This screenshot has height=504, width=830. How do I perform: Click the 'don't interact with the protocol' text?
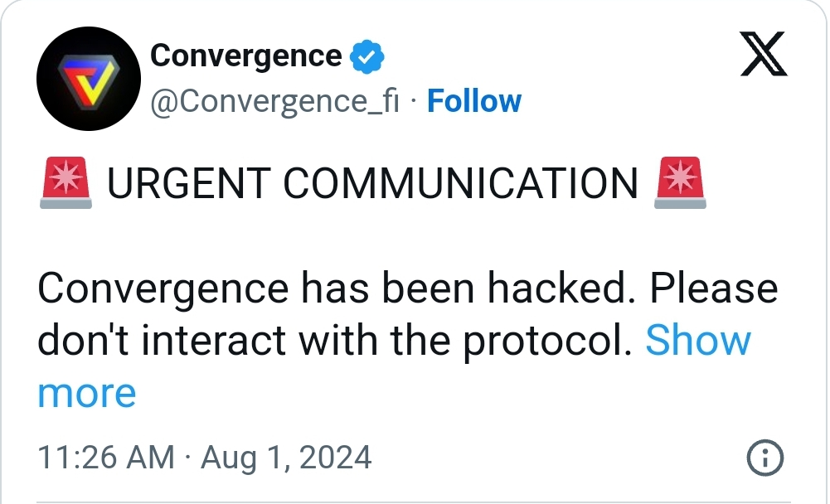pyautogui.click(x=334, y=341)
